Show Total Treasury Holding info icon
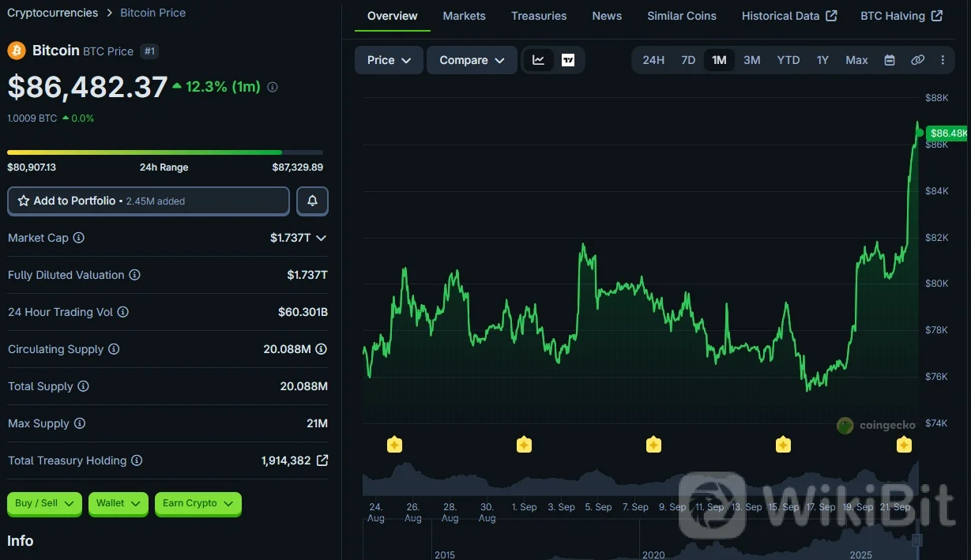This screenshot has height=560, width=971. point(137,460)
